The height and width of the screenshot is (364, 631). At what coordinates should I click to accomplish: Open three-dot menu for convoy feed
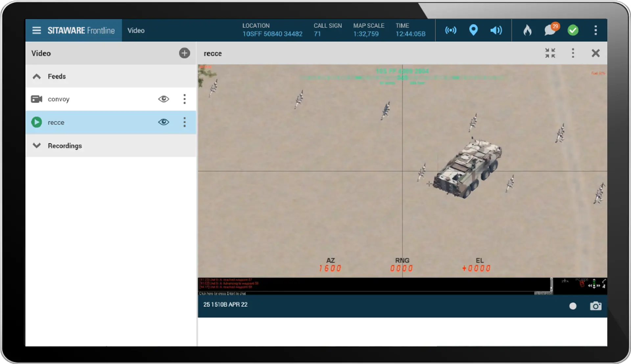(x=184, y=99)
